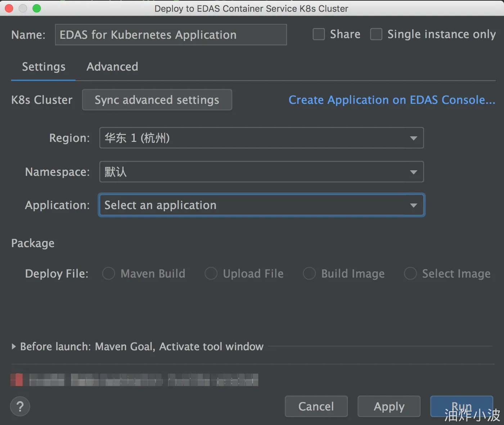
Task: Switch to the Advanced tab
Action: (x=112, y=67)
